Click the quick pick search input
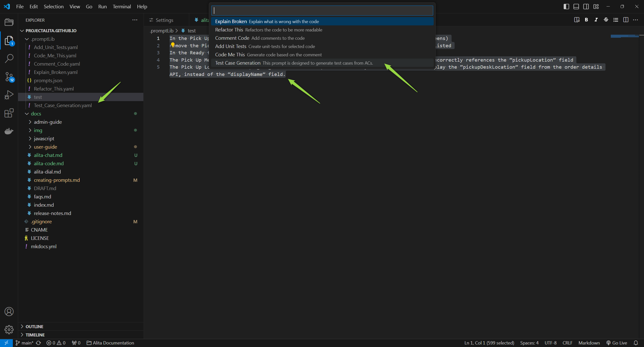The image size is (644, 347). (322, 11)
